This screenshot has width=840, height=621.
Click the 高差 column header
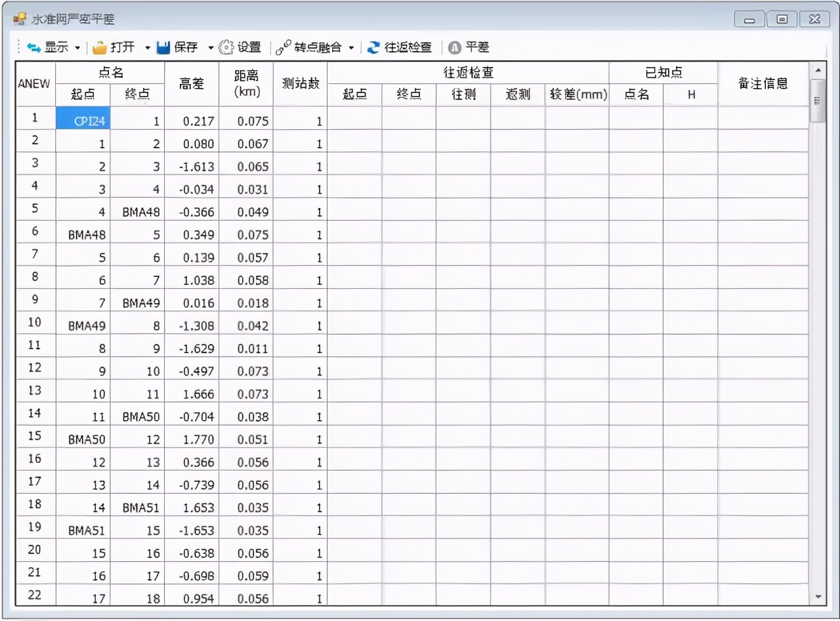(x=190, y=83)
